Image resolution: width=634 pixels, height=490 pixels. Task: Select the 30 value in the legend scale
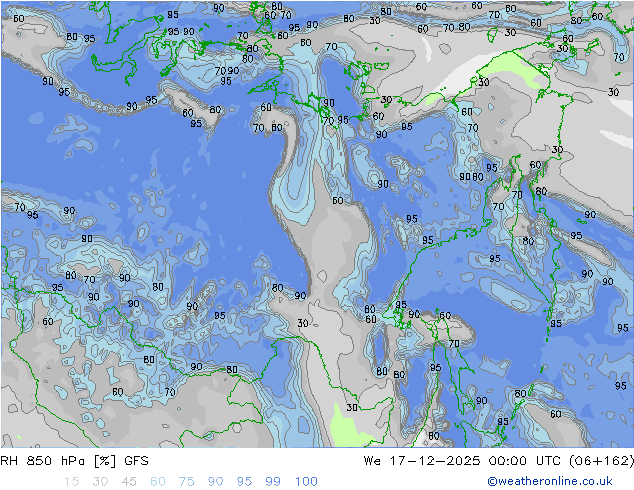click(x=100, y=482)
